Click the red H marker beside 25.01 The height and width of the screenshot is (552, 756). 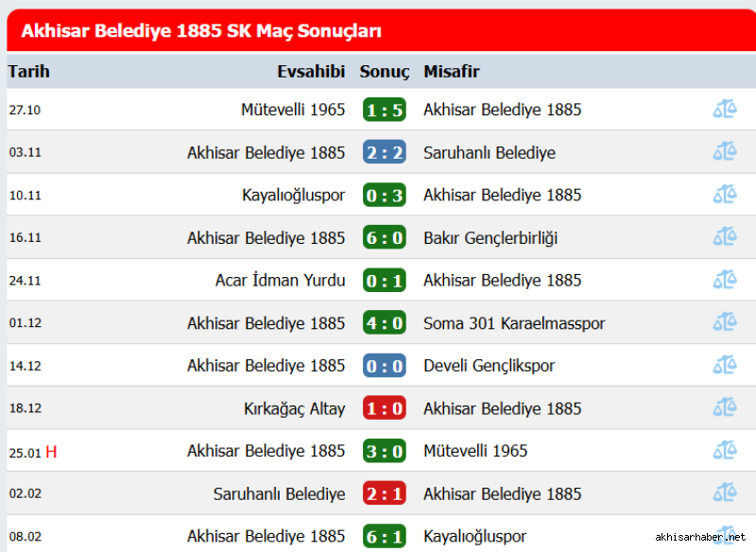point(51,452)
